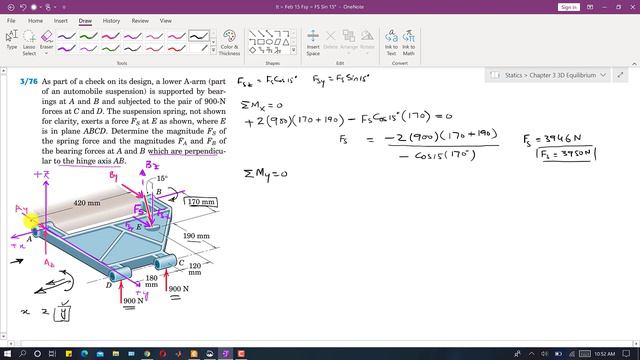
Task: Click problem number 3/76 text
Action: click(29, 82)
